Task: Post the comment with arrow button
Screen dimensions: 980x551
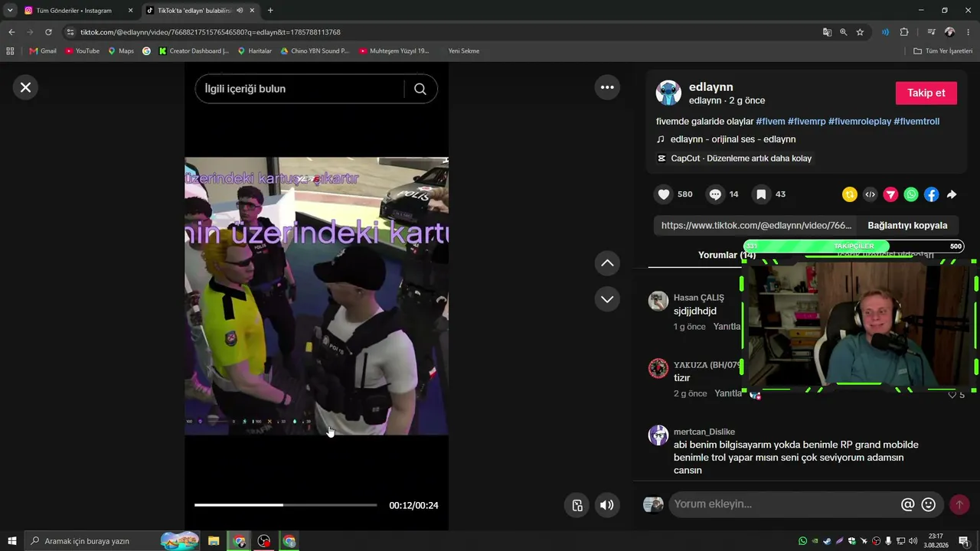Action: 959,504
